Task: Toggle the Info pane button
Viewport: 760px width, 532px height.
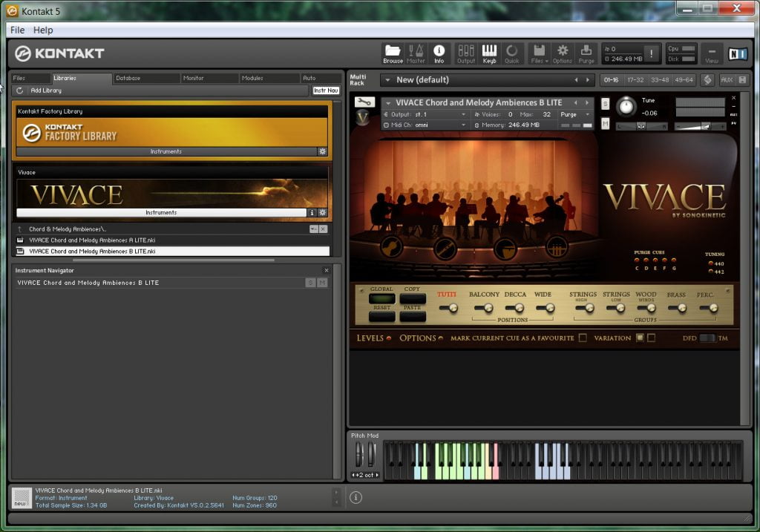Action: point(439,53)
